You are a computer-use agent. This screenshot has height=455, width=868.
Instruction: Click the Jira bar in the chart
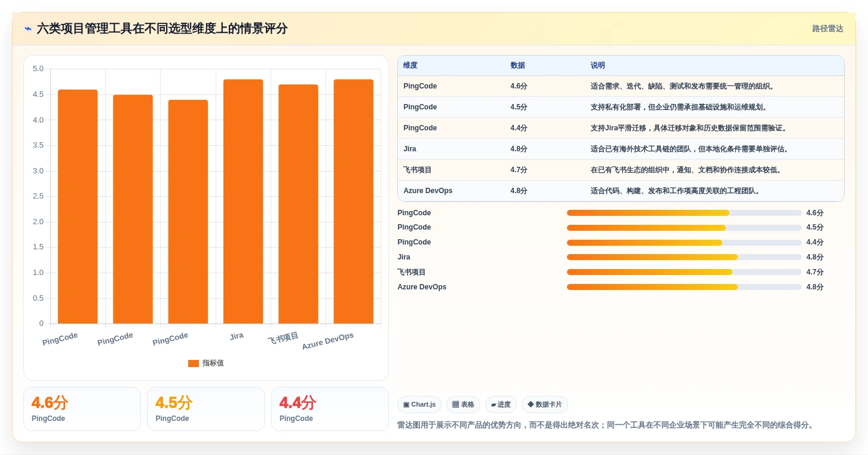coord(243,201)
